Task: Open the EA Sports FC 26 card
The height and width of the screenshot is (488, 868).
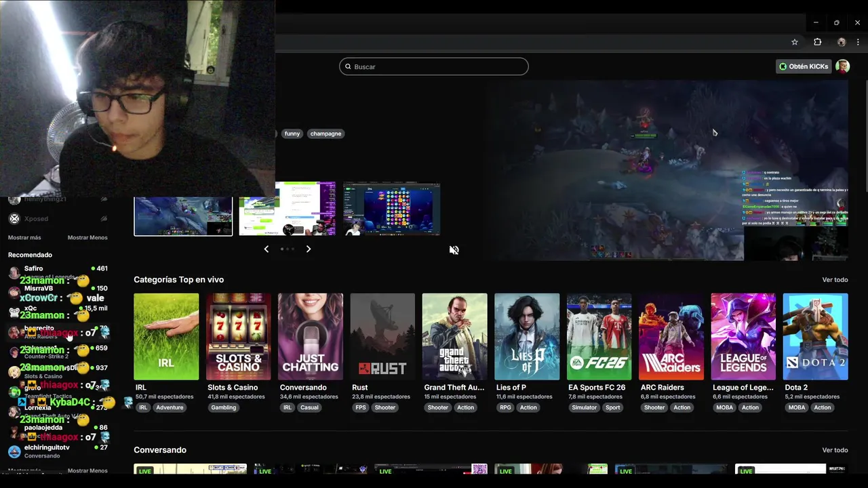Action: tap(599, 336)
